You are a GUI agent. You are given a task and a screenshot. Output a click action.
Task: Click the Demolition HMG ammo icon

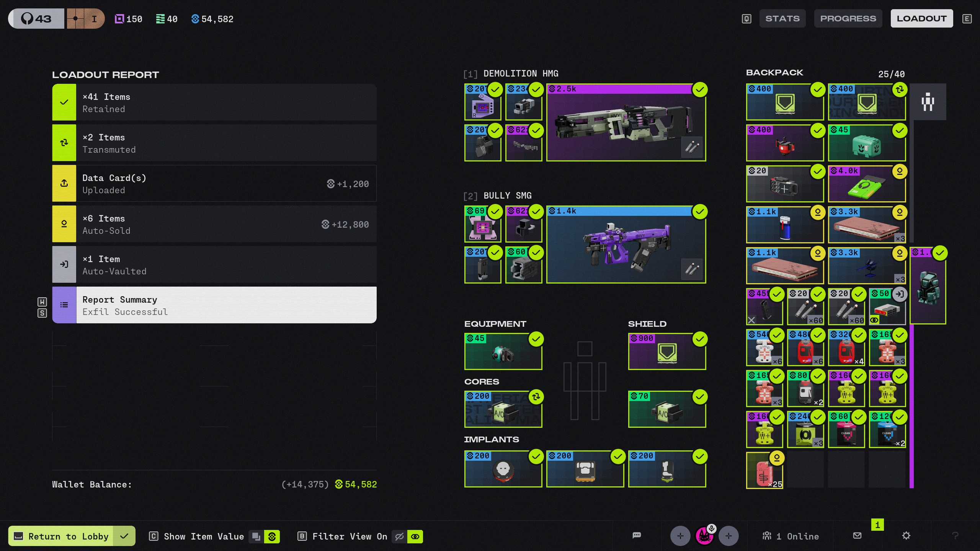tap(692, 147)
